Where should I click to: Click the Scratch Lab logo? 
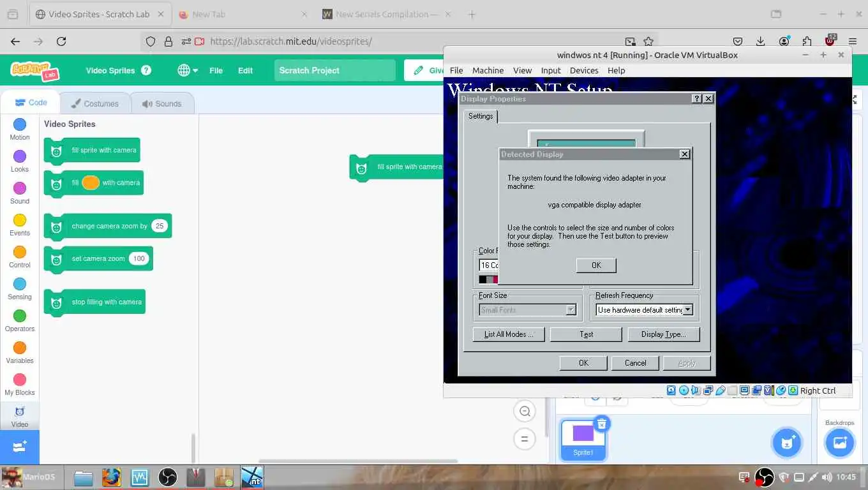pos(35,70)
